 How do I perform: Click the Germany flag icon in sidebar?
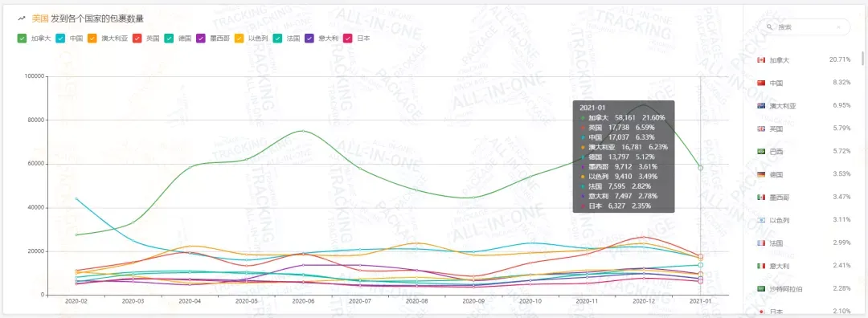click(x=760, y=174)
